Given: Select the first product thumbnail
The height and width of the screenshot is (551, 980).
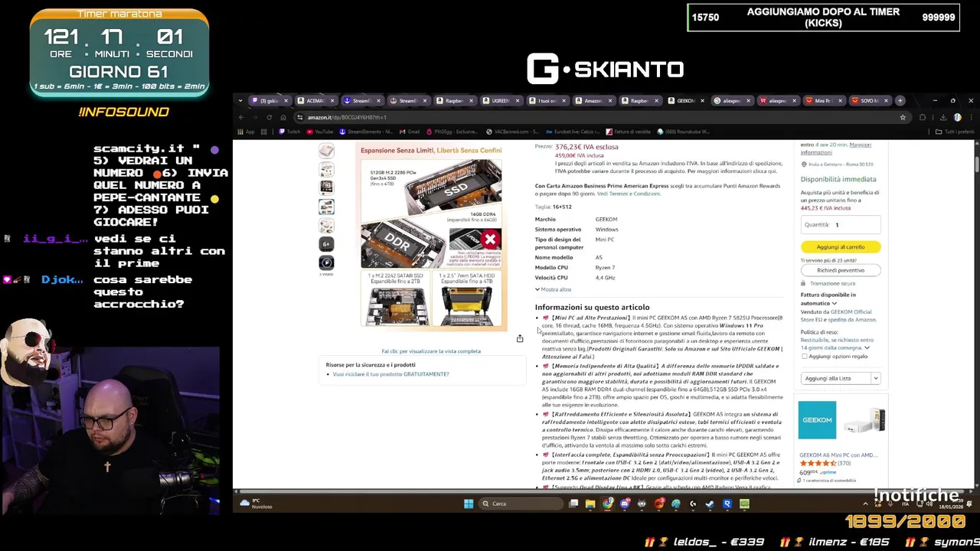Looking at the screenshot, I should pos(327,151).
